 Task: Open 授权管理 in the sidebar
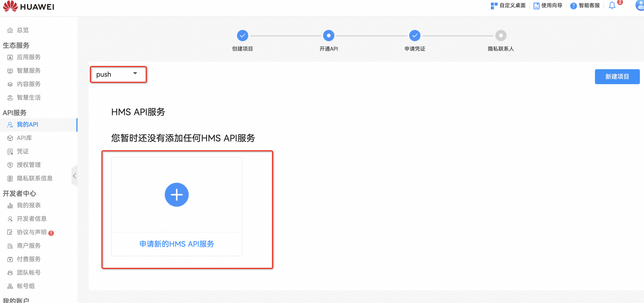point(29,165)
